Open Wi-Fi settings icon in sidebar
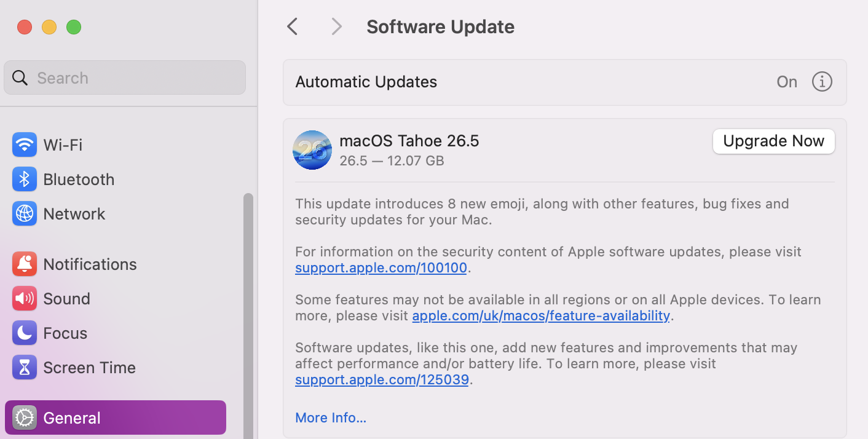868x439 pixels. pos(25,145)
